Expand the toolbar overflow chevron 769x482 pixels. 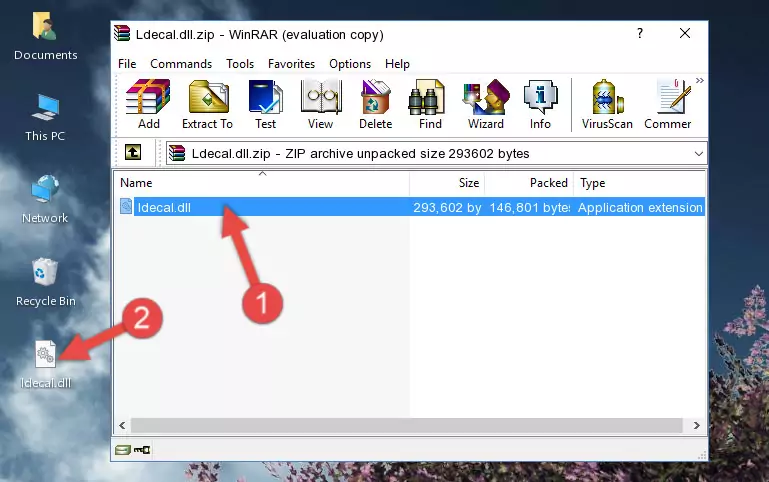[700, 80]
